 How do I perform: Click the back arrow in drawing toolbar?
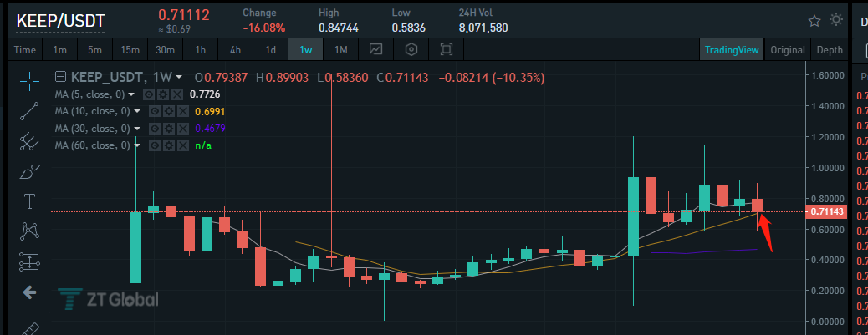pyautogui.click(x=29, y=293)
